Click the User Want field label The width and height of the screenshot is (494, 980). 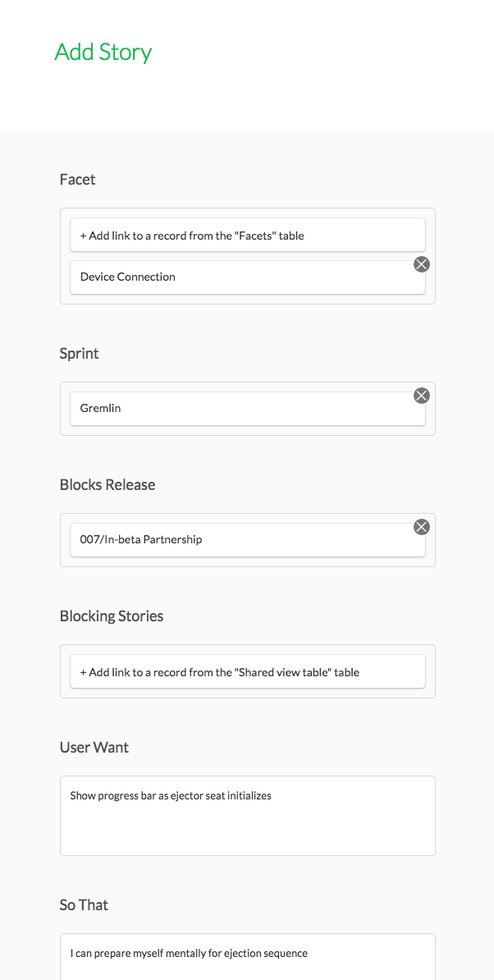(94, 747)
